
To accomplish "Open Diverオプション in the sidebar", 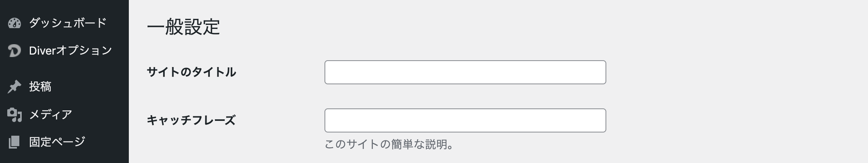I will (x=70, y=51).
